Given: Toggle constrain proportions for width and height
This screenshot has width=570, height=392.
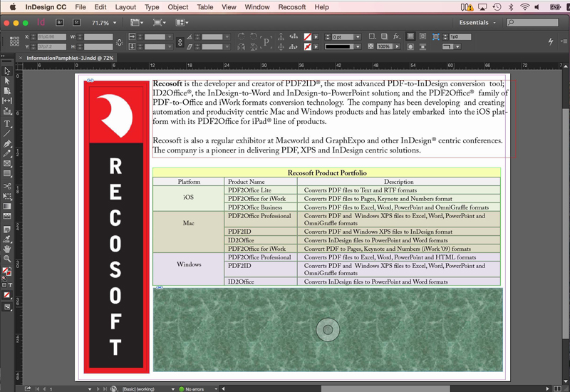Looking at the screenshot, I should coord(119,41).
